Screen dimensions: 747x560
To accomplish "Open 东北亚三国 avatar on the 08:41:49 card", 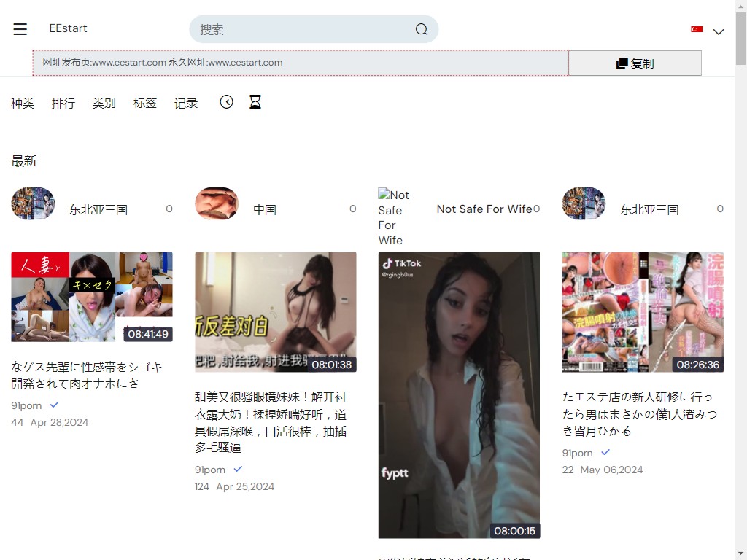I will (33, 203).
